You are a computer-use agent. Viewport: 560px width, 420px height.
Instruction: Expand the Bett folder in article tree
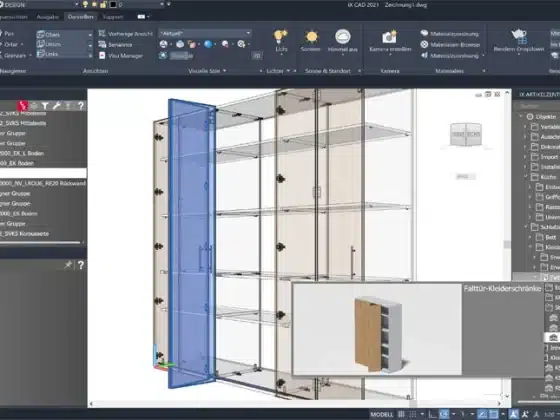(x=530, y=237)
